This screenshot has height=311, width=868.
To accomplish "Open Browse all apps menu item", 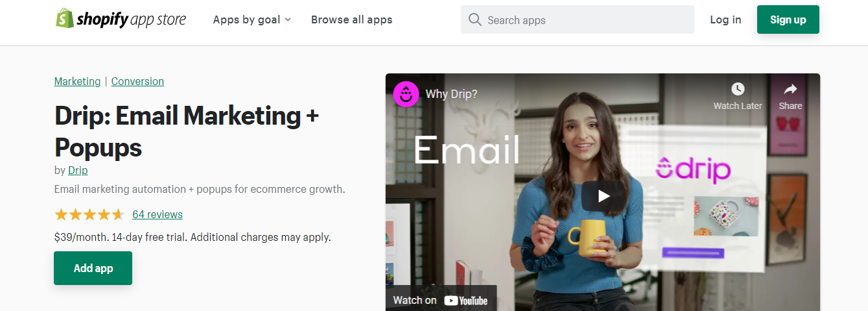I will (351, 19).
